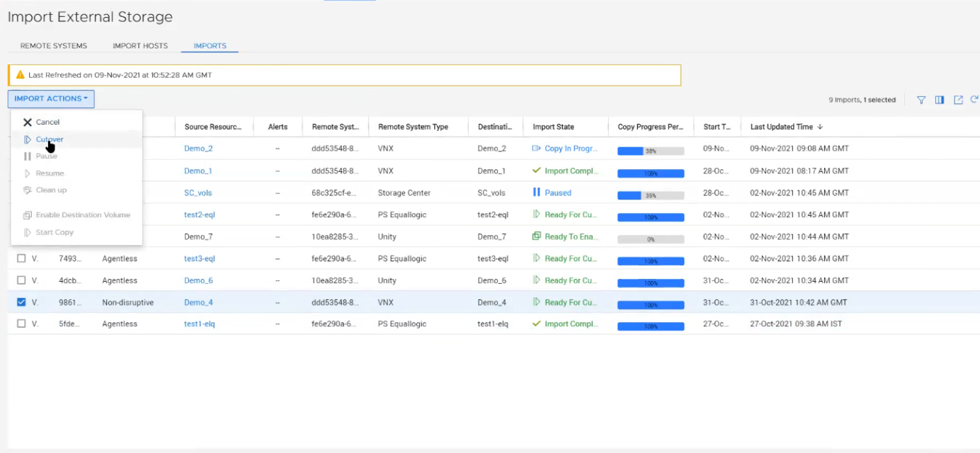Switch to the IMPORT HOSTS tab
This screenshot has width=980, height=453.
click(x=140, y=46)
